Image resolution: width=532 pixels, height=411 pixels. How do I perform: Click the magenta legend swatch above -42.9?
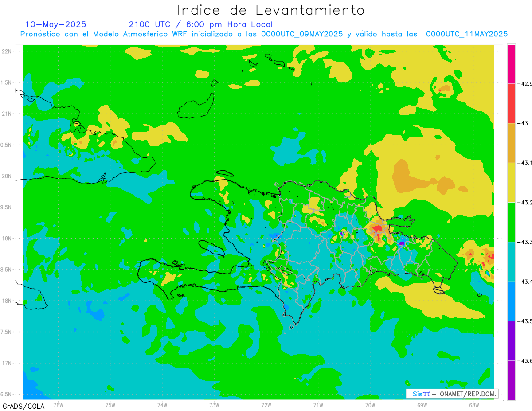coord(511,64)
